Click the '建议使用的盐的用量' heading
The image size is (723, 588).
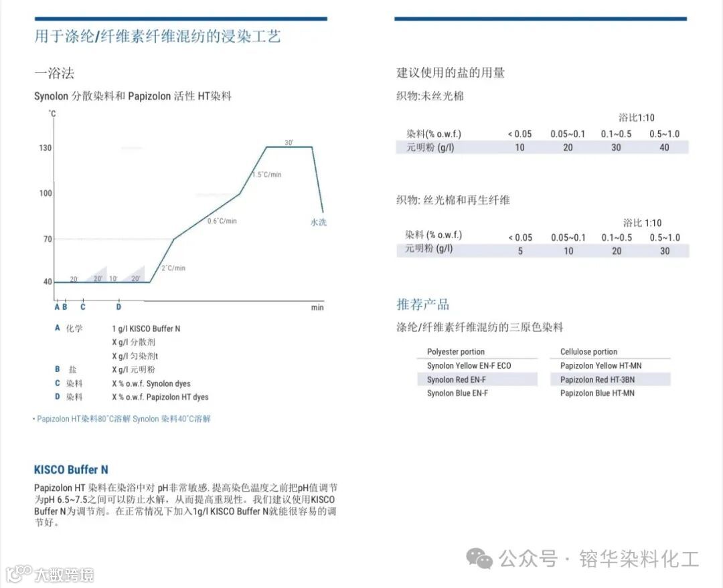tap(451, 73)
